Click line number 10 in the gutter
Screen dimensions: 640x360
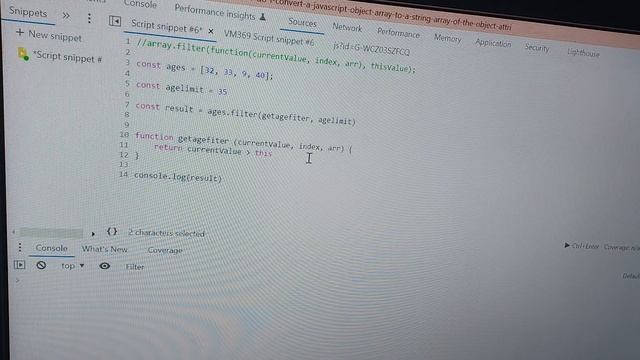[124, 134]
